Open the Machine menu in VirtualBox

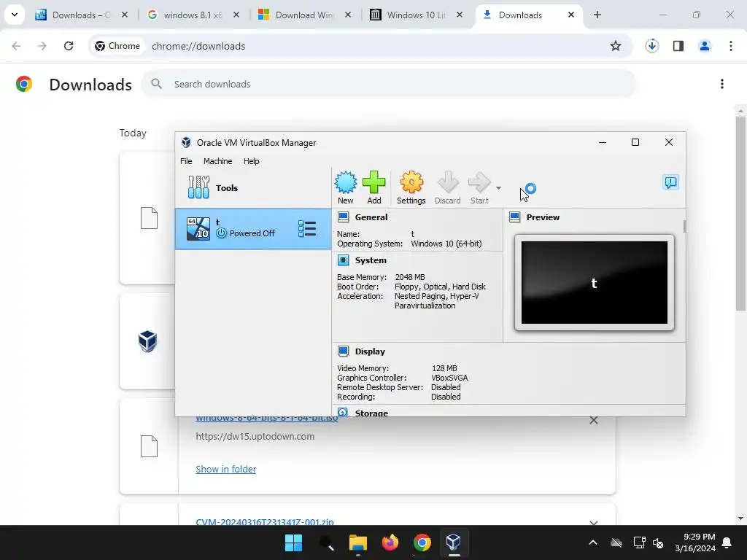coord(217,161)
